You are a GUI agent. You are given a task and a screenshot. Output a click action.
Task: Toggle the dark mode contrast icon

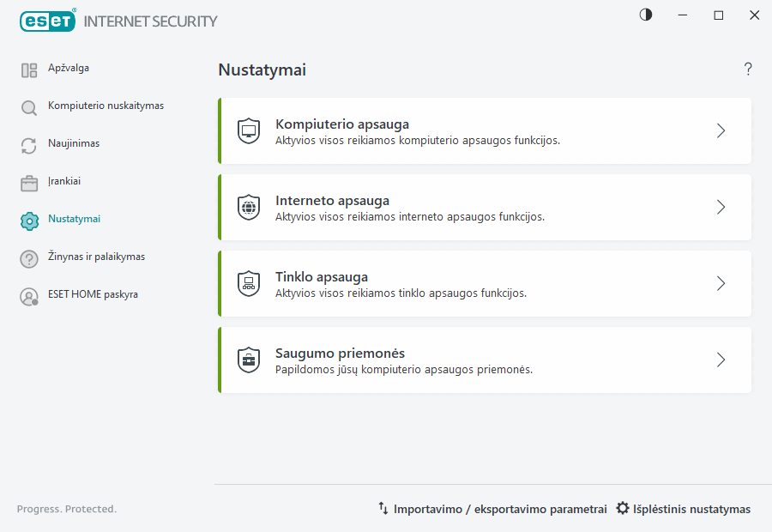645,15
